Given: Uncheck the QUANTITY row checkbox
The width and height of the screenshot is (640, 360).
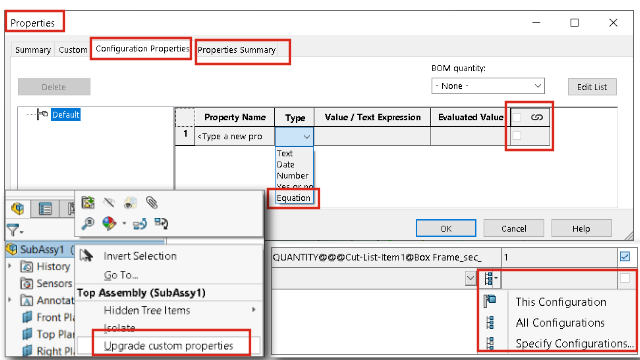Looking at the screenshot, I should (x=624, y=257).
